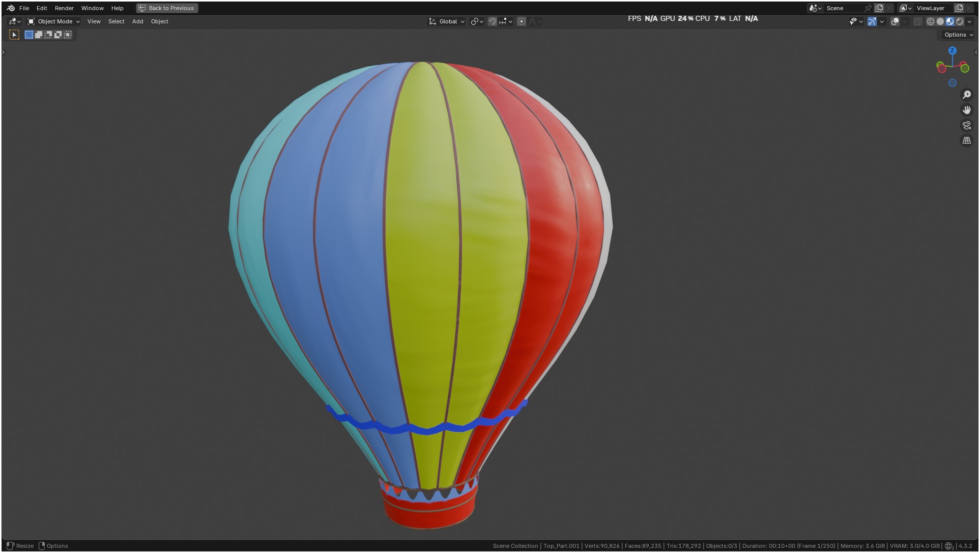Click the negative Z axis gizmo dot
The image size is (980, 553).
point(953,83)
